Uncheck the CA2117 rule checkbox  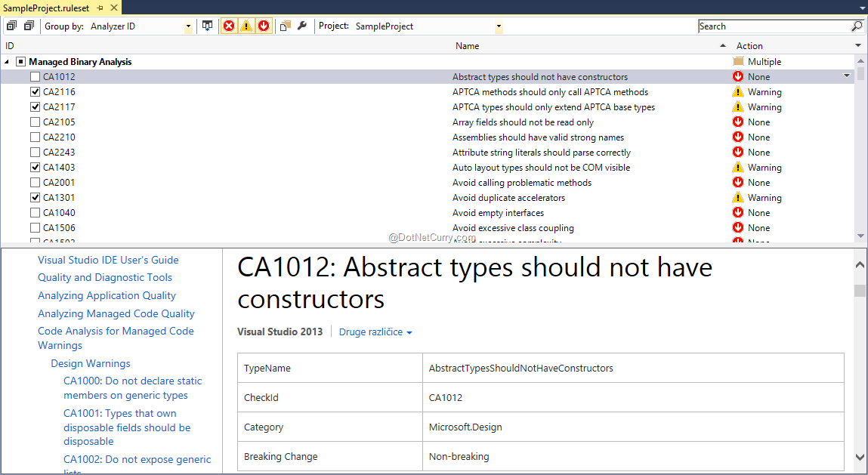click(35, 106)
